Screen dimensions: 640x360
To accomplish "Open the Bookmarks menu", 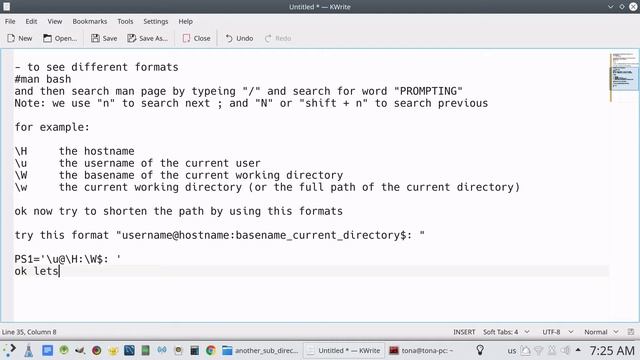I will [x=90, y=21].
